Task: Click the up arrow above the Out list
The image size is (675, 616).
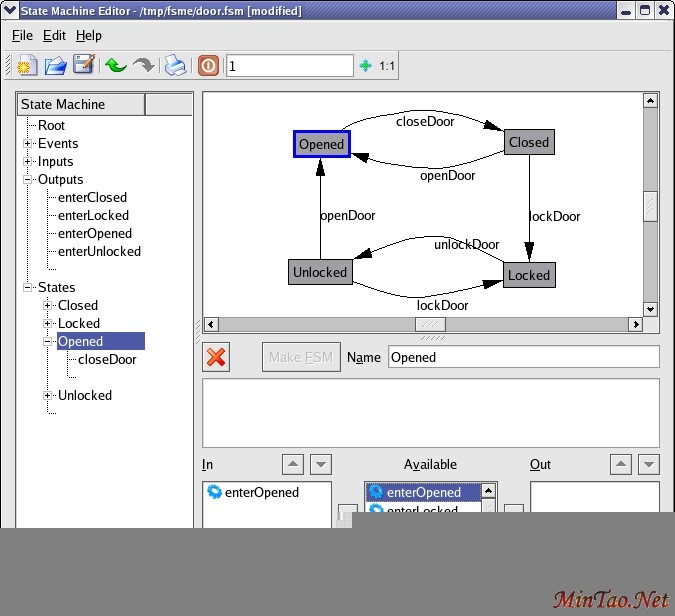Action: 621,464
